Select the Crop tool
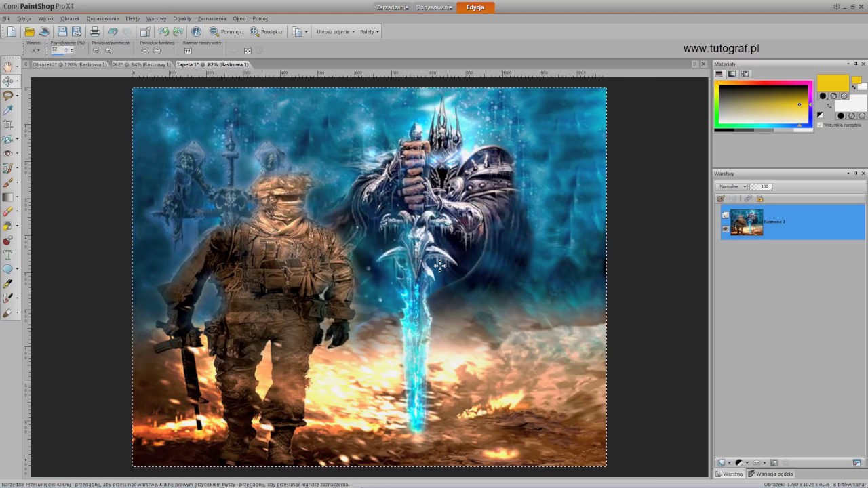Screen dimensions: 868x488 8,125
